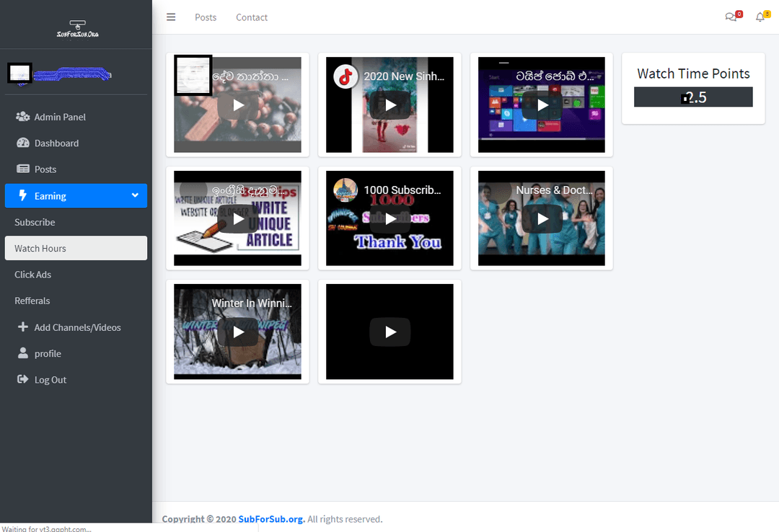Collapse the Earning menu chevron

pyautogui.click(x=135, y=195)
